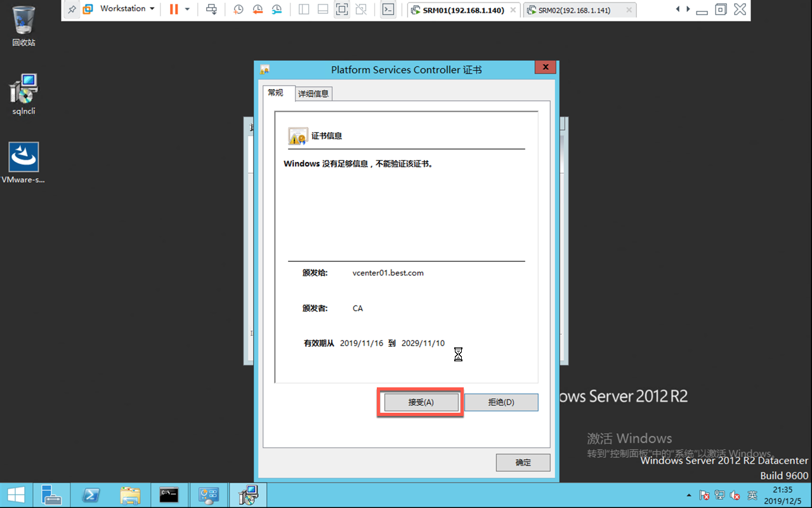This screenshot has width=812, height=508.
Task: Switch to the SRM02(192.168.1.141) tab
Action: pyautogui.click(x=580, y=10)
